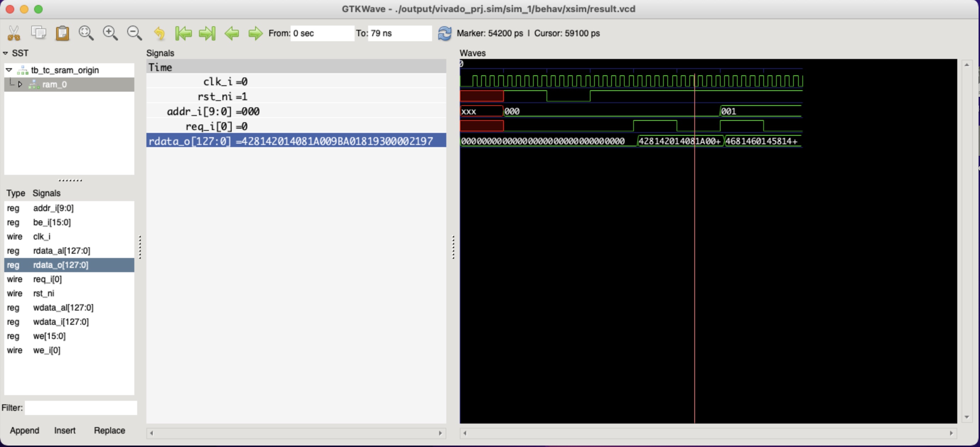This screenshot has height=447, width=980.
Task: Click the Replace button
Action: pos(109,430)
